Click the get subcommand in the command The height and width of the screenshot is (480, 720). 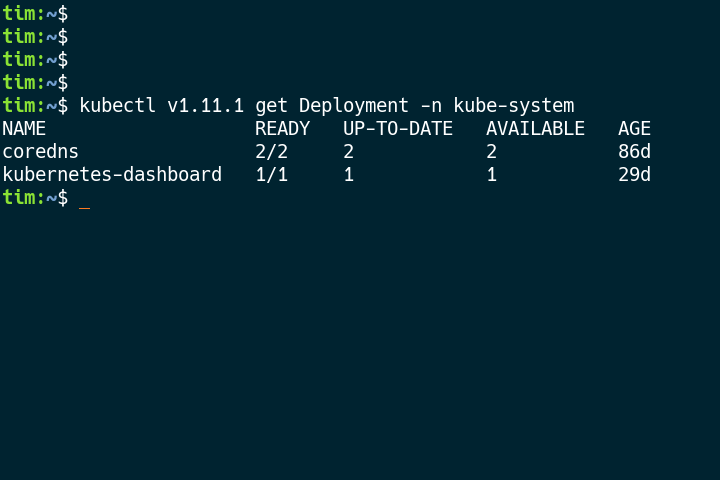(271, 106)
